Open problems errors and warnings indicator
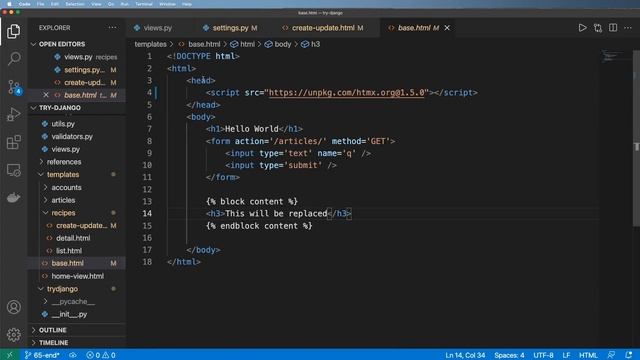The width and height of the screenshot is (640, 360). [101, 355]
